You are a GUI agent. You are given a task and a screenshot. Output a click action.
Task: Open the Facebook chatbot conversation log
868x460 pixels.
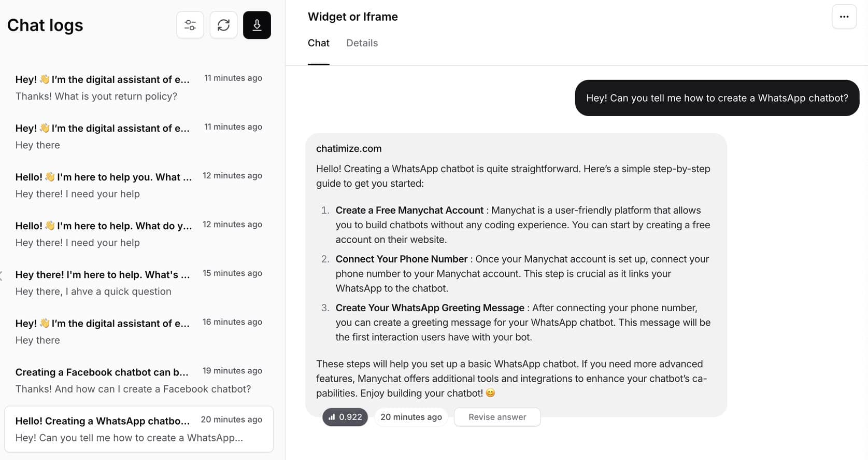point(138,380)
